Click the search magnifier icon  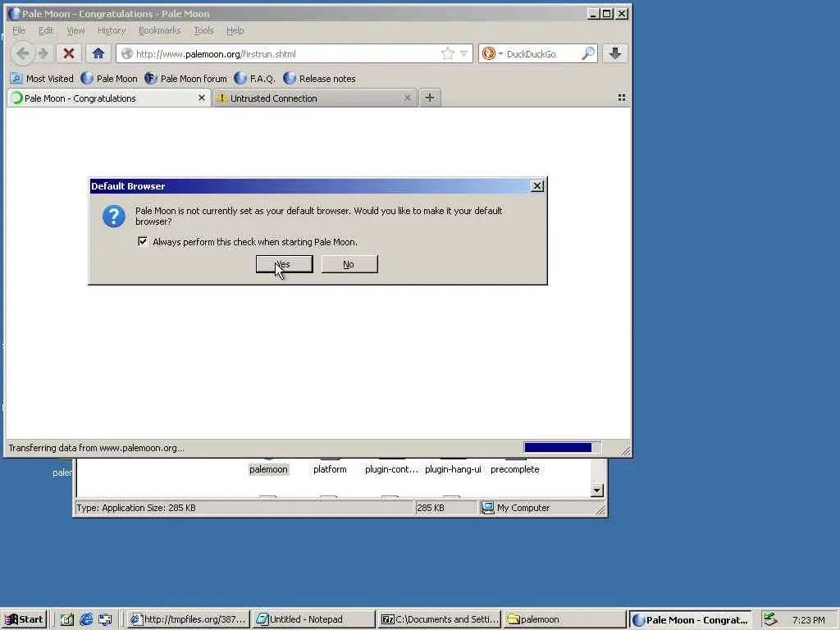click(587, 53)
